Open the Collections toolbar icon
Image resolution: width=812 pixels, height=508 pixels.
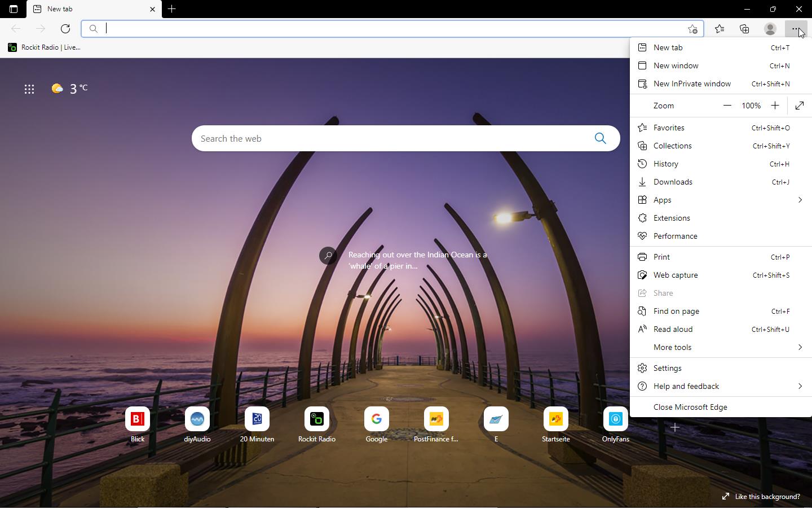(x=744, y=29)
